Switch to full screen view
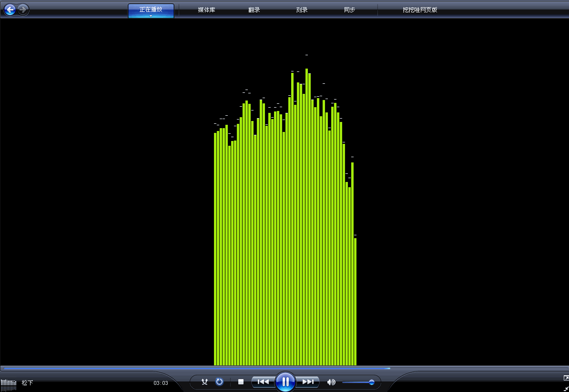The height and width of the screenshot is (392, 569). 566,378
